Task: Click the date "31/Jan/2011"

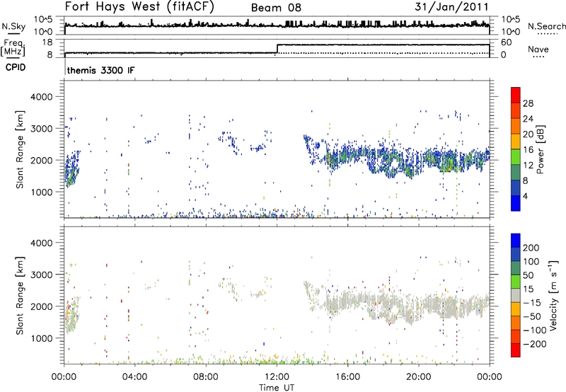Action: (451, 6)
